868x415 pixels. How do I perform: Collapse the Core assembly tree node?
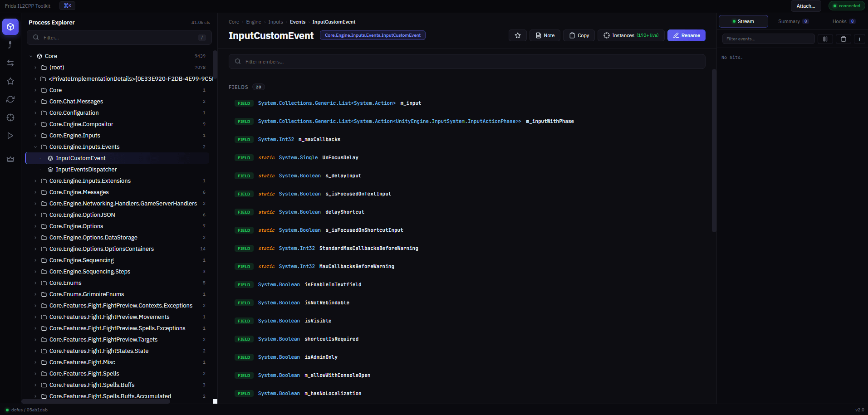pyautogui.click(x=31, y=56)
